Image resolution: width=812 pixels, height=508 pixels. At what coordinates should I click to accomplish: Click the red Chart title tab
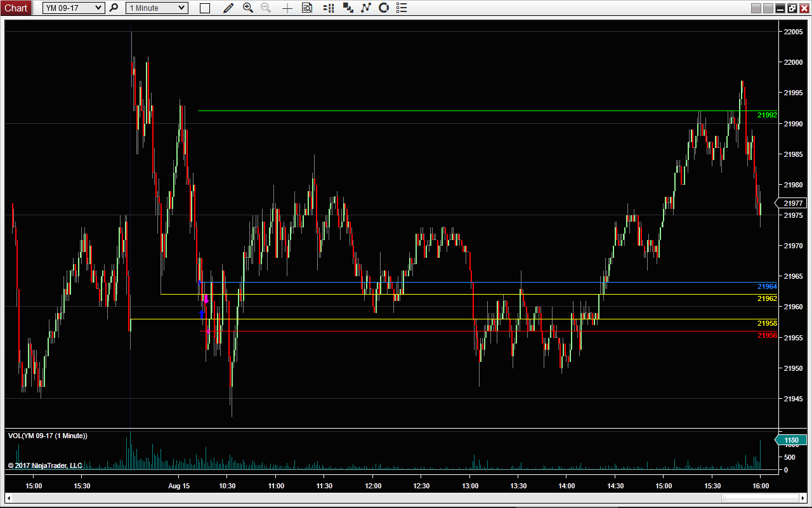[x=16, y=8]
